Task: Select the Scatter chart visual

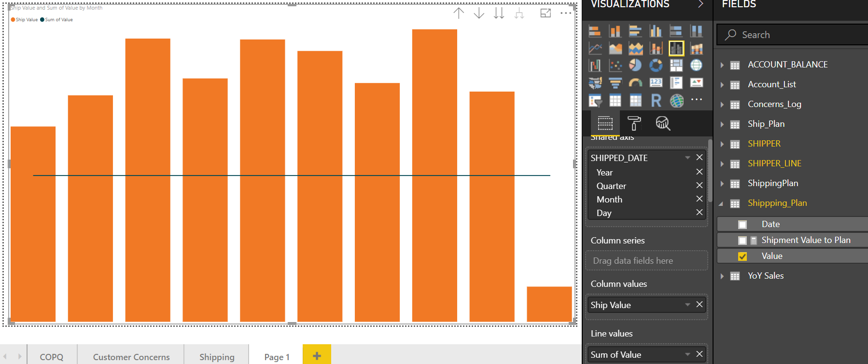Action: [615, 65]
